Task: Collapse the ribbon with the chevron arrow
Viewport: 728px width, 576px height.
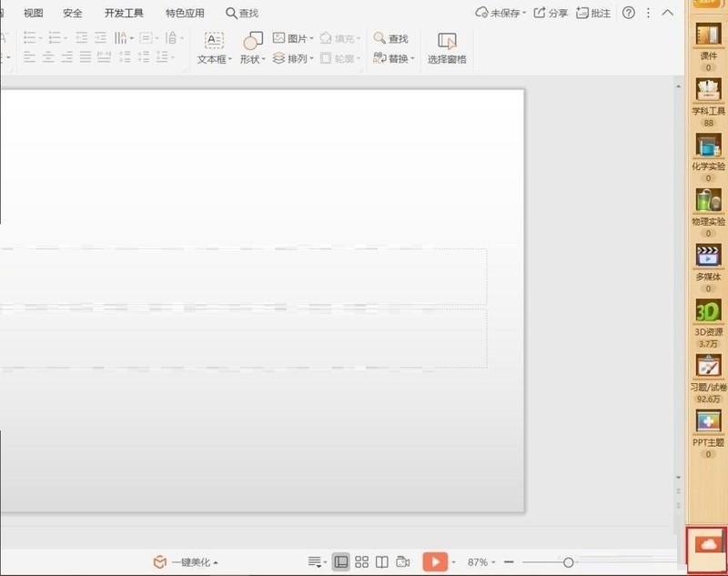Action: 667,13
